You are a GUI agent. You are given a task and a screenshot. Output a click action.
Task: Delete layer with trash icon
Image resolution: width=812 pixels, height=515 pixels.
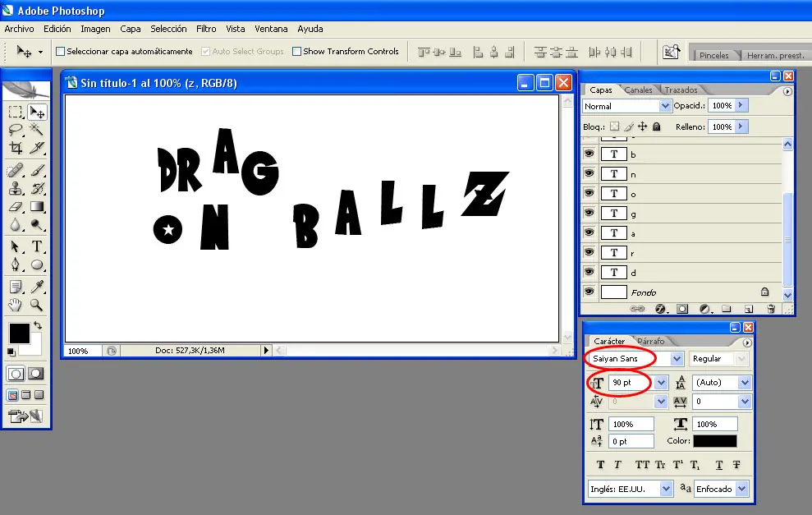click(771, 309)
